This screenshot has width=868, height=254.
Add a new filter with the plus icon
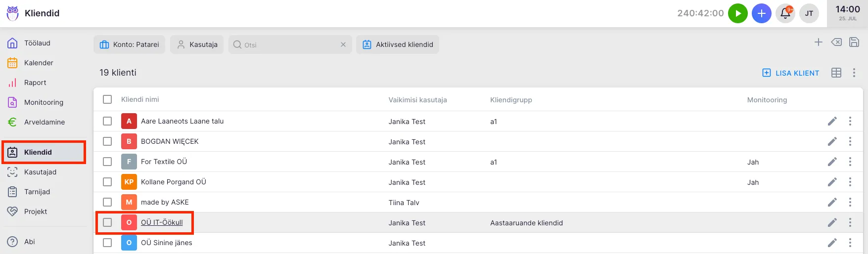click(x=819, y=42)
